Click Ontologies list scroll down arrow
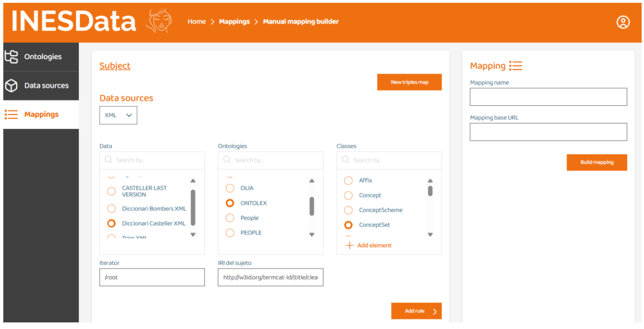 (311, 235)
